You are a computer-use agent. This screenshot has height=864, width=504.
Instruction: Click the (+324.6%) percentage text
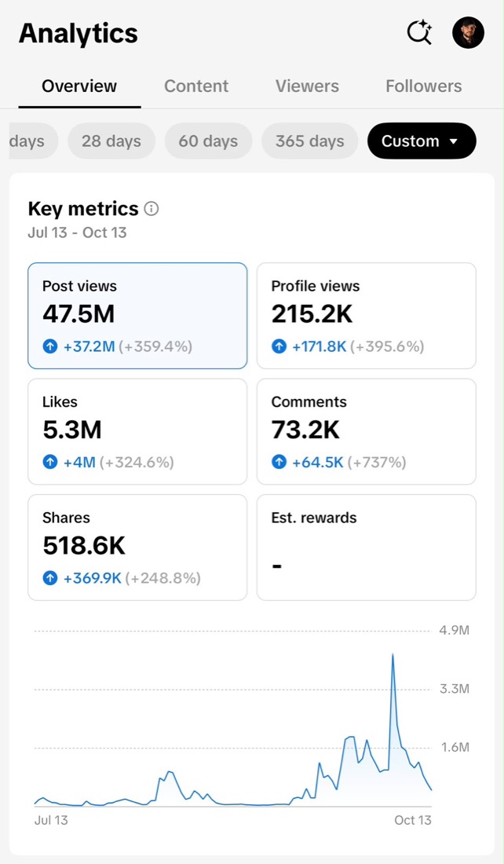pyautogui.click(x=137, y=463)
